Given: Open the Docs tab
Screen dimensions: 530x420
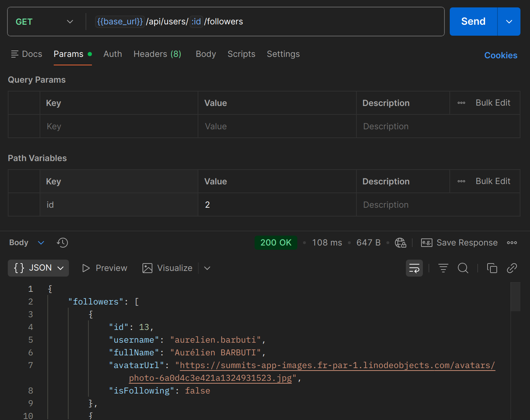Looking at the screenshot, I should (27, 54).
